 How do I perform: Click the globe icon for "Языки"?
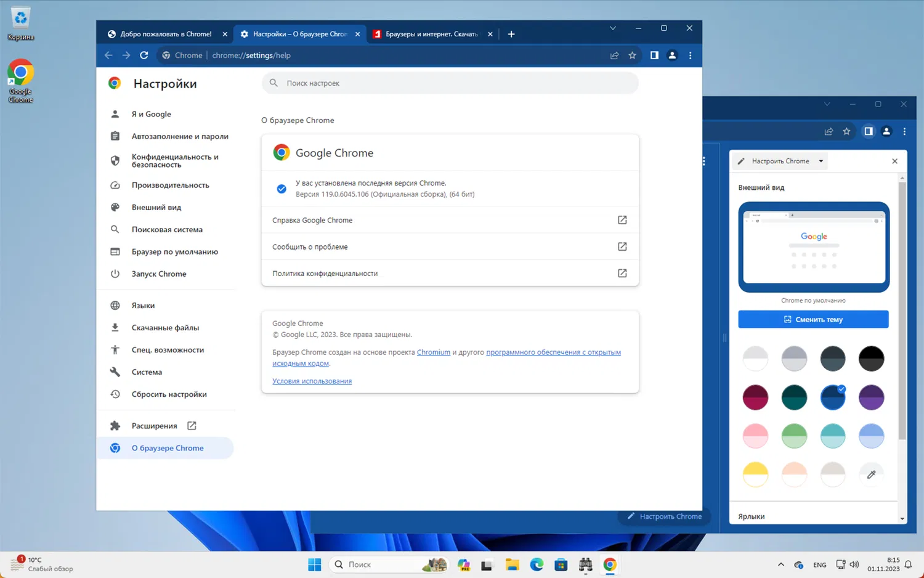coord(115,306)
